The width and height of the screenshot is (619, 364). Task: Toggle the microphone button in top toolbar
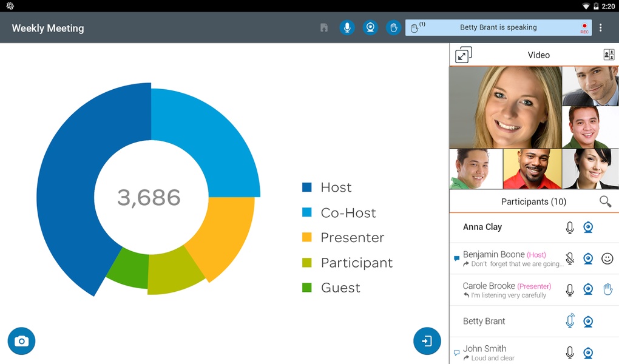click(x=347, y=28)
